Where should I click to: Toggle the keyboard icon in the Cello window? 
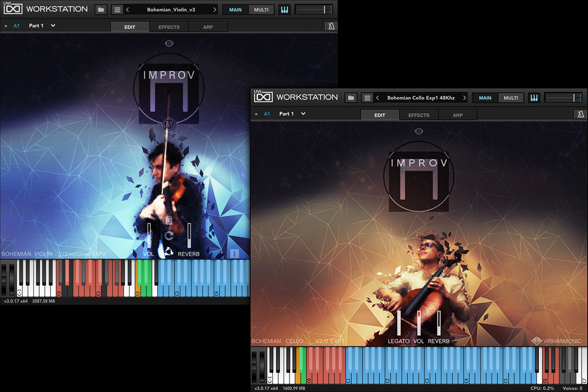534,98
